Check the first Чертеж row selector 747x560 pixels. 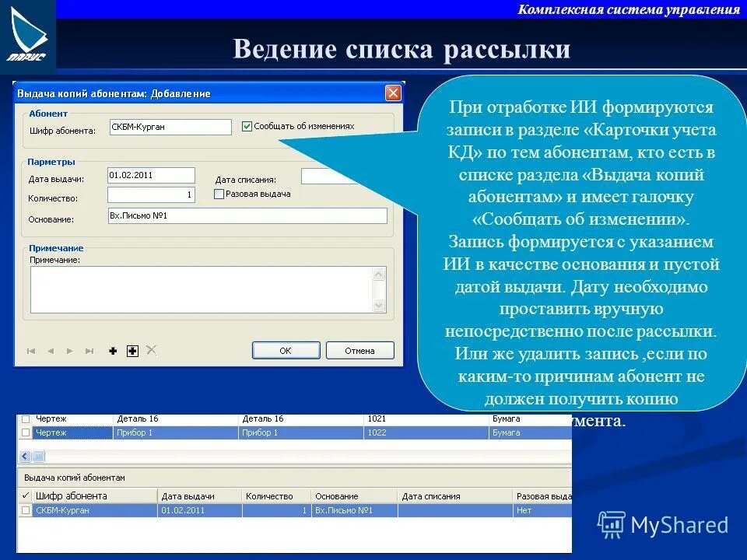coord(26,418)
